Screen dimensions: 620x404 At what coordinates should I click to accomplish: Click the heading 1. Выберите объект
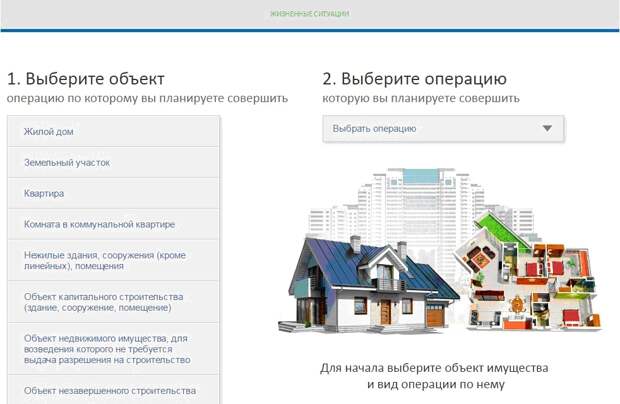[x=85, y=79]
